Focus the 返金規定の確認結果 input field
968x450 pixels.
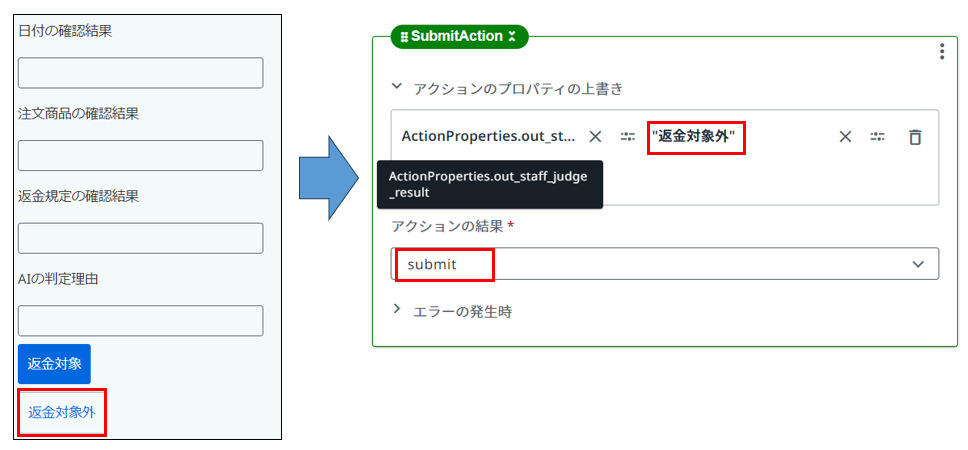point(141,238)
